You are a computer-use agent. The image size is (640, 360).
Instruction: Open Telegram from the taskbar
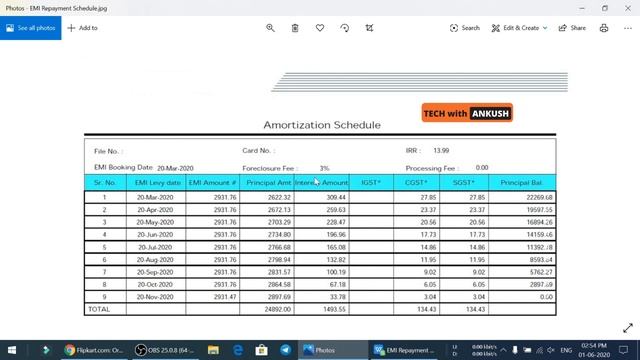[286, 350]
